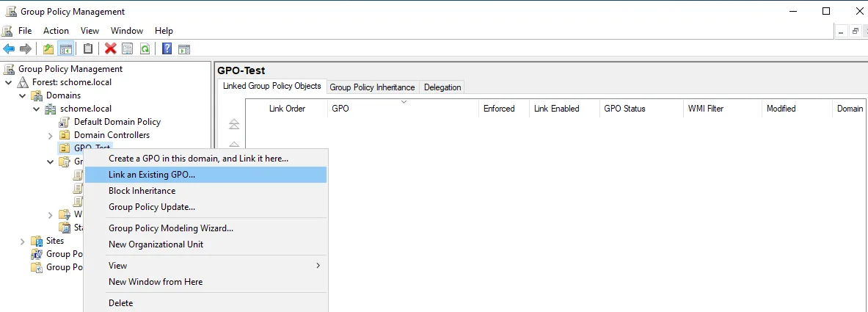This screenshot has height=312, width=868.
Task: Open the Window menu
Action: click(x=127, y=31)
